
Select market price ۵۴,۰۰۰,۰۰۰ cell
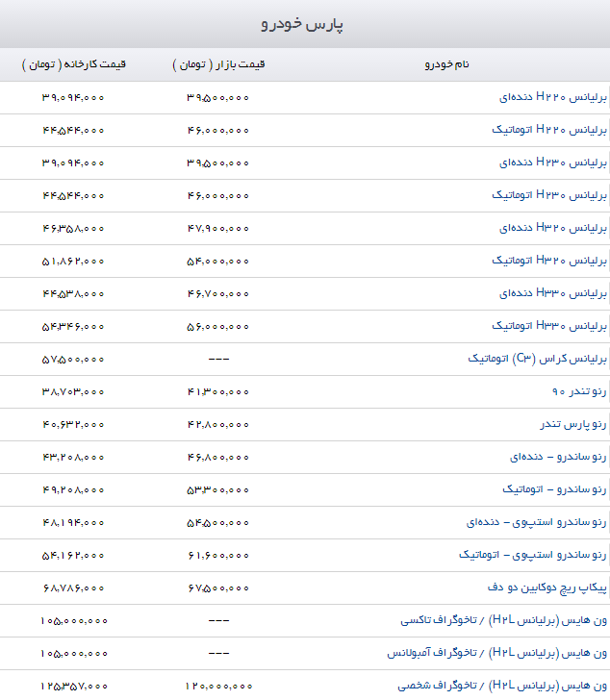pos(217,262)
